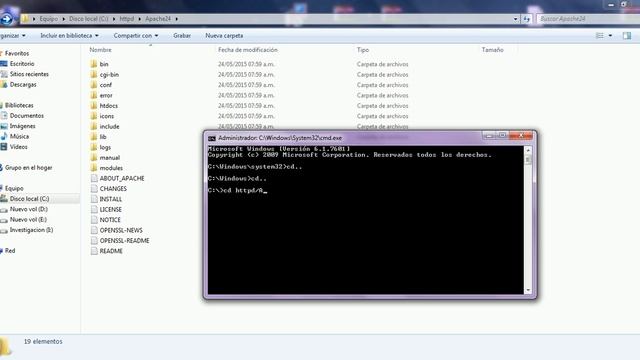The height and width of the screenshot is (360, 640).
Task: Click the Buscar Apache24 search field
Action: 588,19
